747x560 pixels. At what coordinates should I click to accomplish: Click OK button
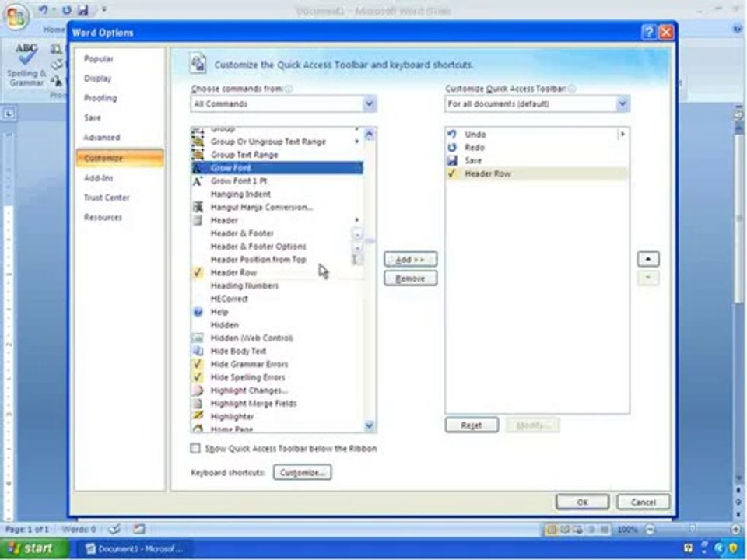(x=582, y=502)
